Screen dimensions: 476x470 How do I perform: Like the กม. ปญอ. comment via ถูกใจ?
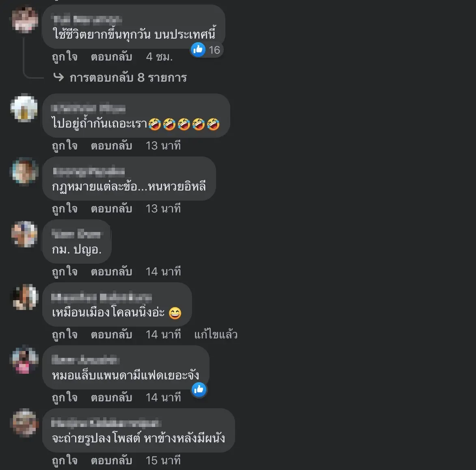pos(65,271)
